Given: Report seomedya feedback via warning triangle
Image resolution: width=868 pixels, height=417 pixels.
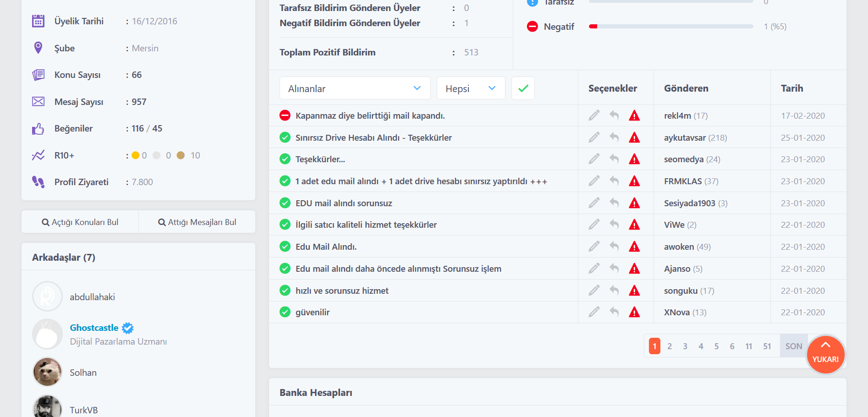Looking at the screenshot, I should point(634,159).
